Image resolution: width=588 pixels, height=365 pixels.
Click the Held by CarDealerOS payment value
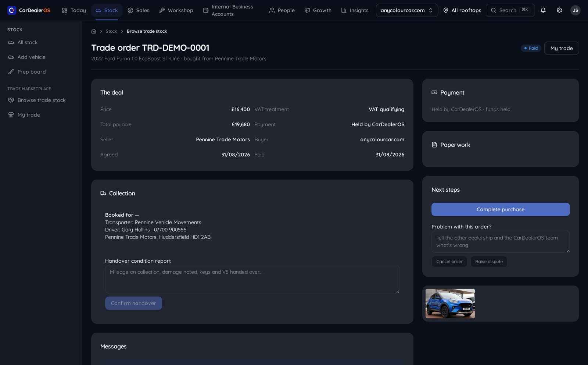[378, 125]
